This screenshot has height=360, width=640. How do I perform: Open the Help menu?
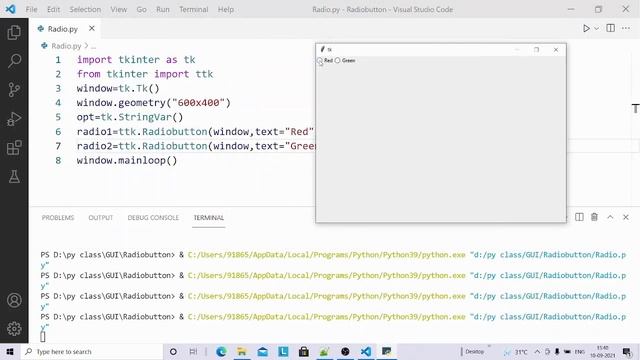(225, 9)
